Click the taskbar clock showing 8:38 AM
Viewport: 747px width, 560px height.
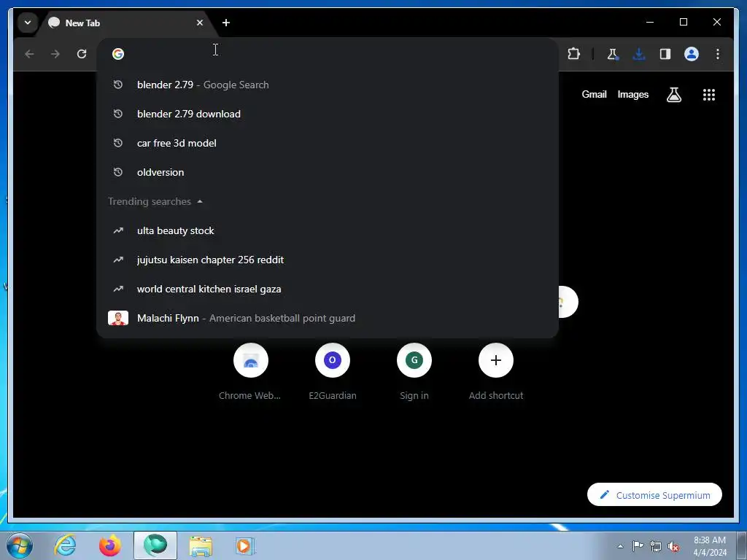click(710, 546)
